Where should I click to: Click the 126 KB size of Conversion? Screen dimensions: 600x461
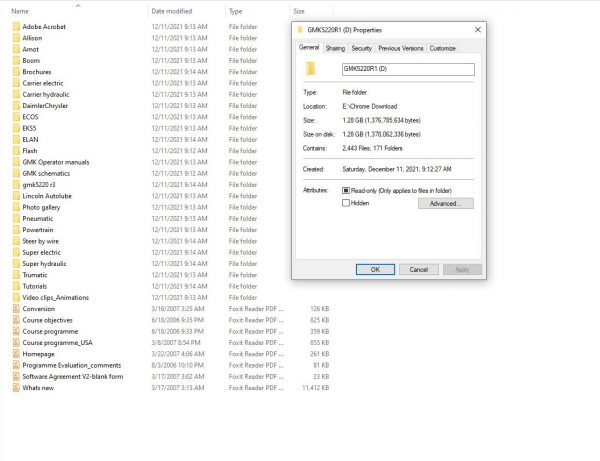[x=320, y=309]
